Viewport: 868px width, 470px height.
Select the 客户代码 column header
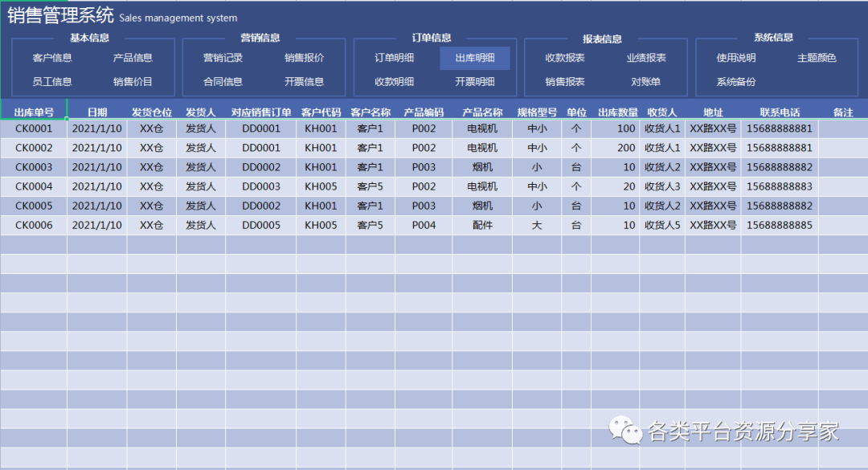(321, 112)
